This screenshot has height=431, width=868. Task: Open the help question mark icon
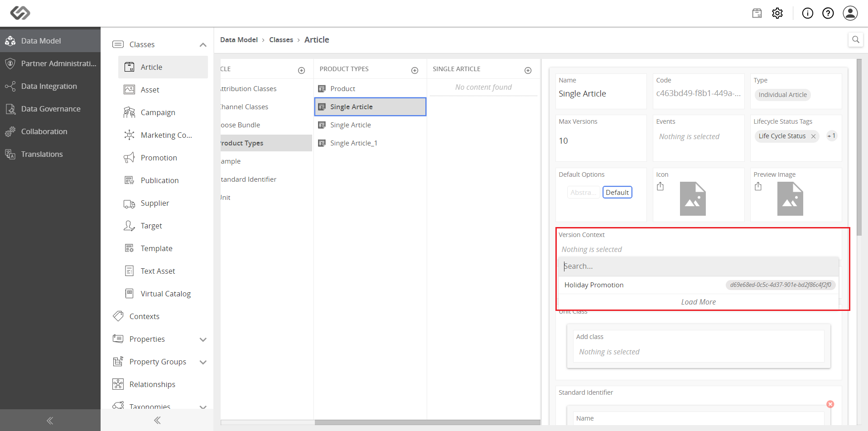[x=828, y=13]
